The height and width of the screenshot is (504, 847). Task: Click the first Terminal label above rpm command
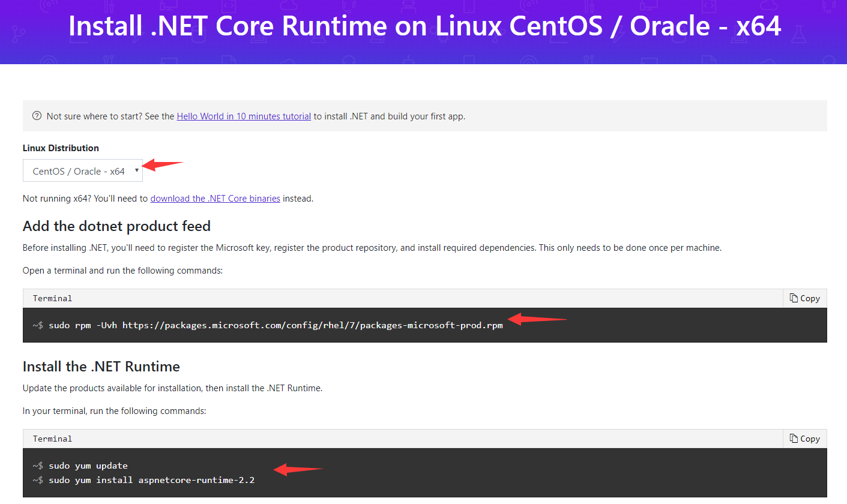click(x=52, y=298)
